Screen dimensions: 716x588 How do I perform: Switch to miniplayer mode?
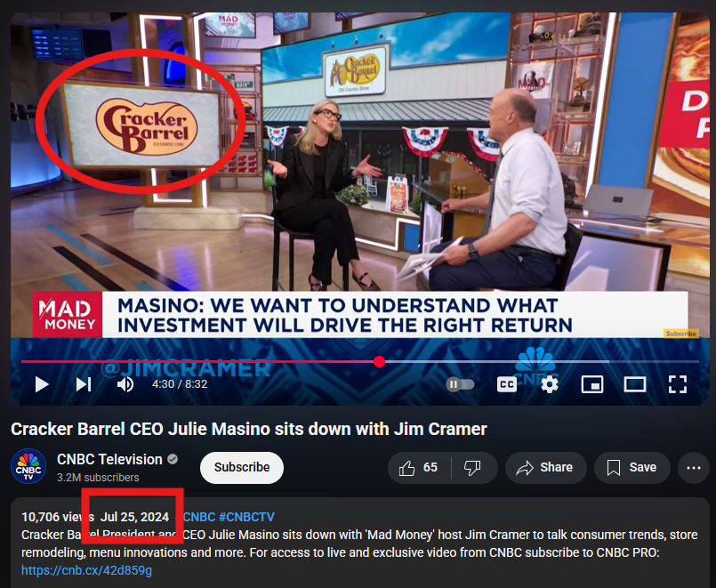pyautogui.click(x=591, y=384)
